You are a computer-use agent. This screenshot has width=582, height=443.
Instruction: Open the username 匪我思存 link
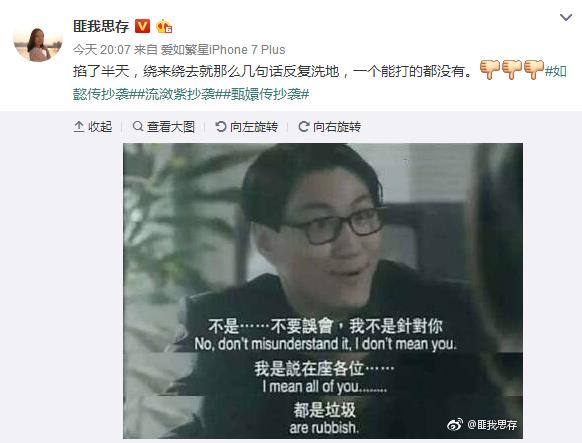(x=101, y=26)
